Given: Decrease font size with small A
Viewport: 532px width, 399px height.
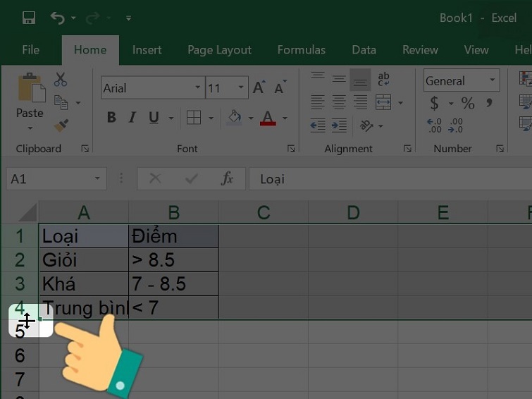Looking at the screenshot, I should [x=280, y=87].
